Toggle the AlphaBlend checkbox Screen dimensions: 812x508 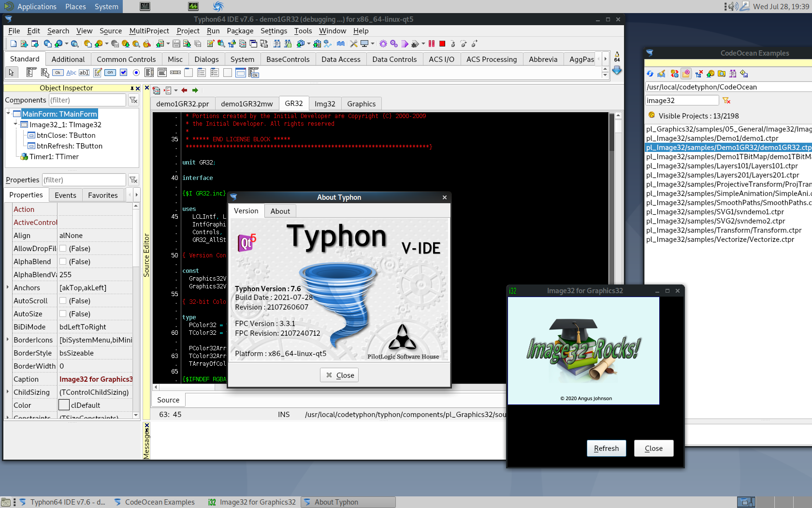pyautogui.click(x=63, y=262)
